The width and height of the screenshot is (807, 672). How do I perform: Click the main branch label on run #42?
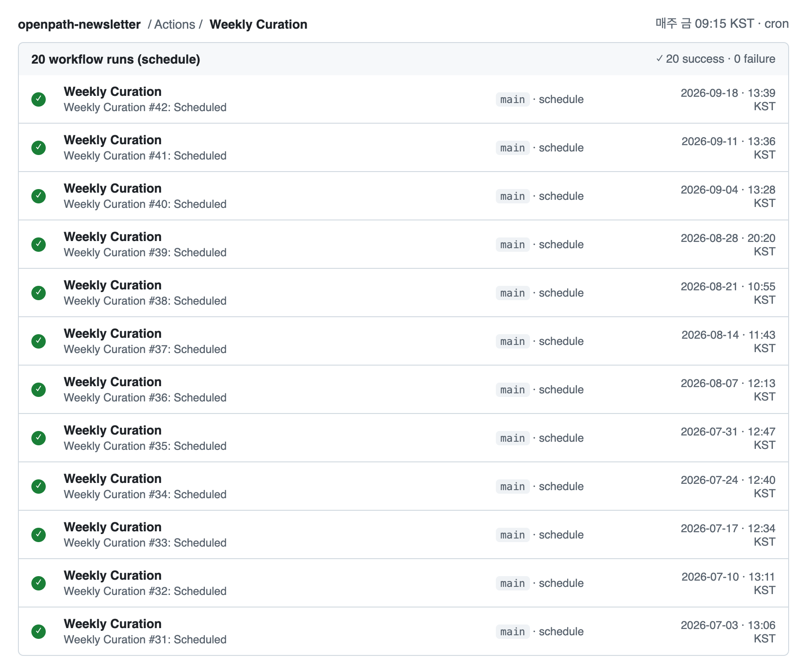[512, 99]
